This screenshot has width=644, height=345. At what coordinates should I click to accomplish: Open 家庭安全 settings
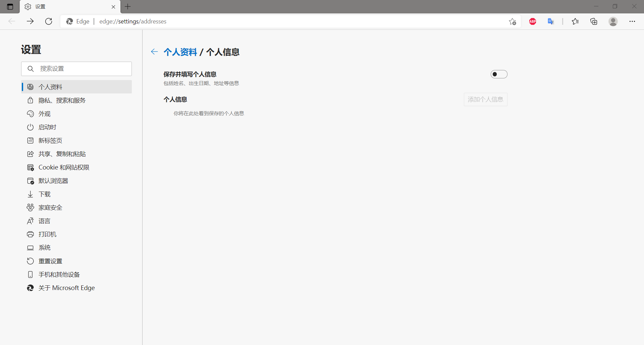tap(76, 207)
